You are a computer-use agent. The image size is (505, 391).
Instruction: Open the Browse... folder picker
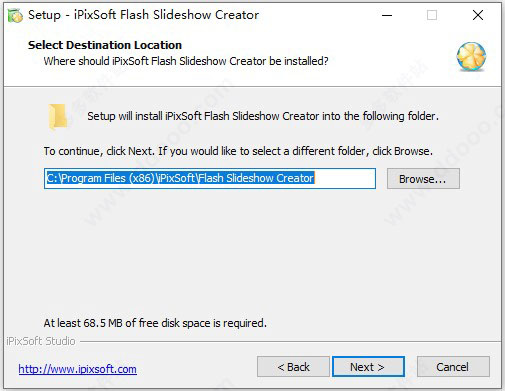[423, 179]
